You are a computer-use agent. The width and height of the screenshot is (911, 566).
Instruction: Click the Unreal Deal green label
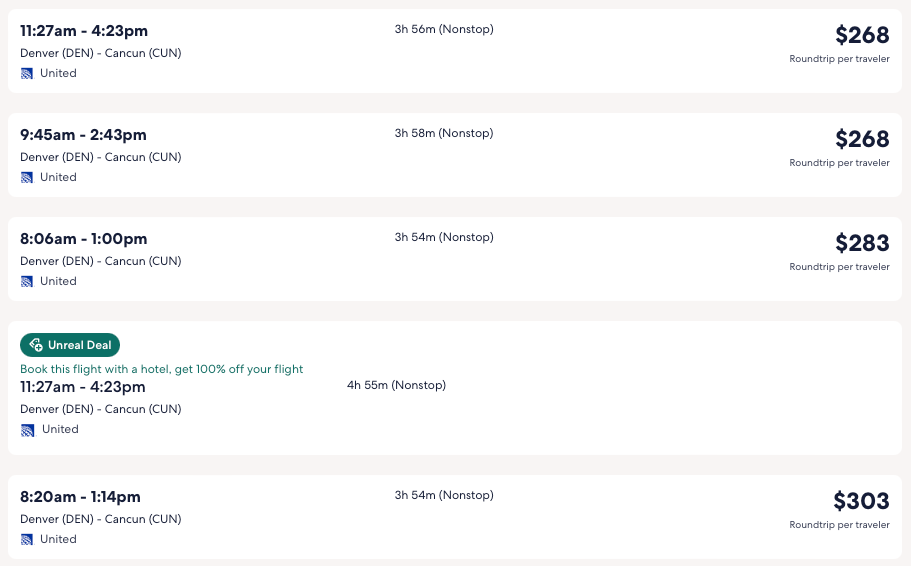pos(79,345)
